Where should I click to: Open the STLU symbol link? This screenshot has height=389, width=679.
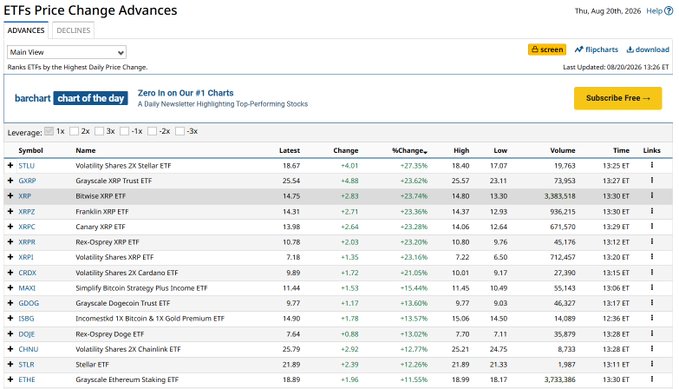26,165
